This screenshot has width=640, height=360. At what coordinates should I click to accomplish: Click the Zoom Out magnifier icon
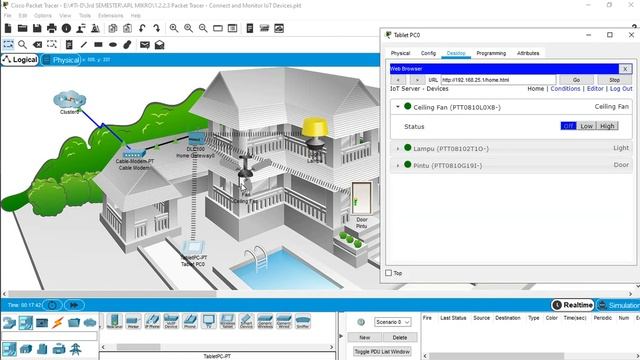(x=203, y=28)
